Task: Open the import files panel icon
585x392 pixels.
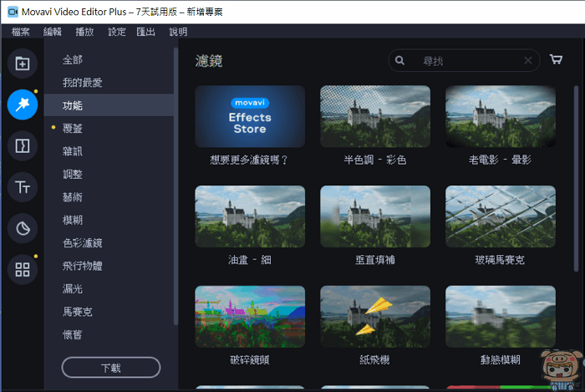Action: click(23, 64)
